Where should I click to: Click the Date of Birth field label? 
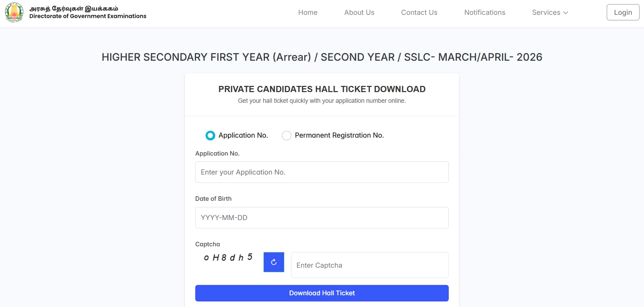click(x=213, y=199)
